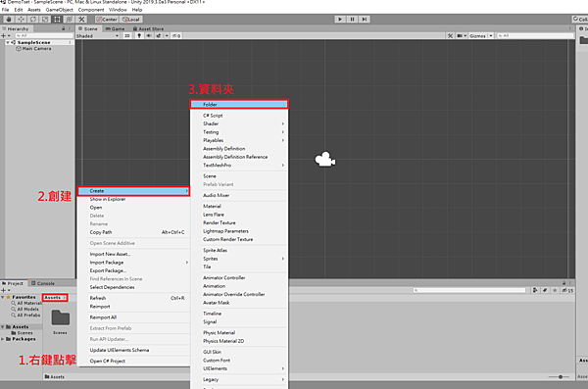Collapse Favorites in Project panel
The height and width of the screenshot is (389, 588).
pyautogui.click(x=3, y=297)
